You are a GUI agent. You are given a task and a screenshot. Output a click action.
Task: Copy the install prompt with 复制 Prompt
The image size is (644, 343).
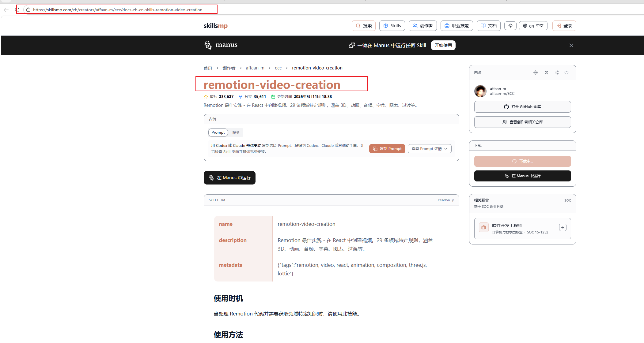[x=387, y=149]
